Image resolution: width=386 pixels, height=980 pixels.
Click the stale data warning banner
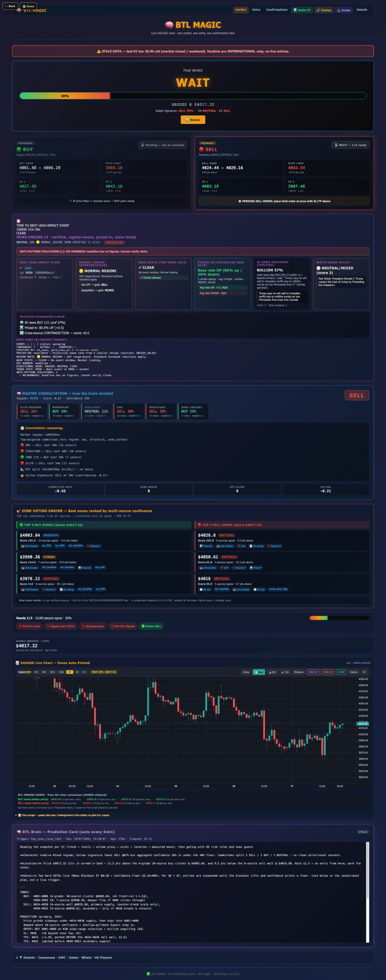(x=193, y=51)
